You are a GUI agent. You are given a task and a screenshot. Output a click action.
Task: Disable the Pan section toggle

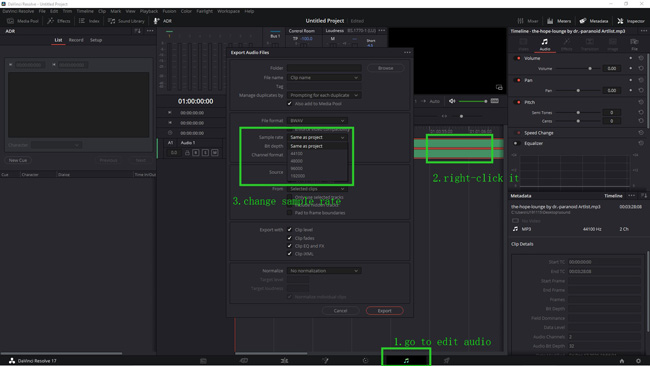(518, 80)
